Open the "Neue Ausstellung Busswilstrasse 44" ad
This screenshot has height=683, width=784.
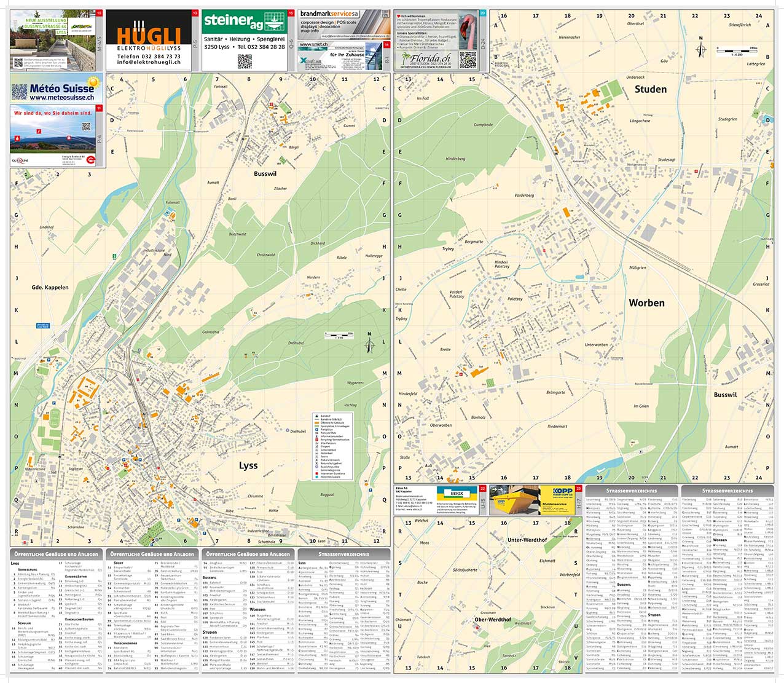coord(52,39)
